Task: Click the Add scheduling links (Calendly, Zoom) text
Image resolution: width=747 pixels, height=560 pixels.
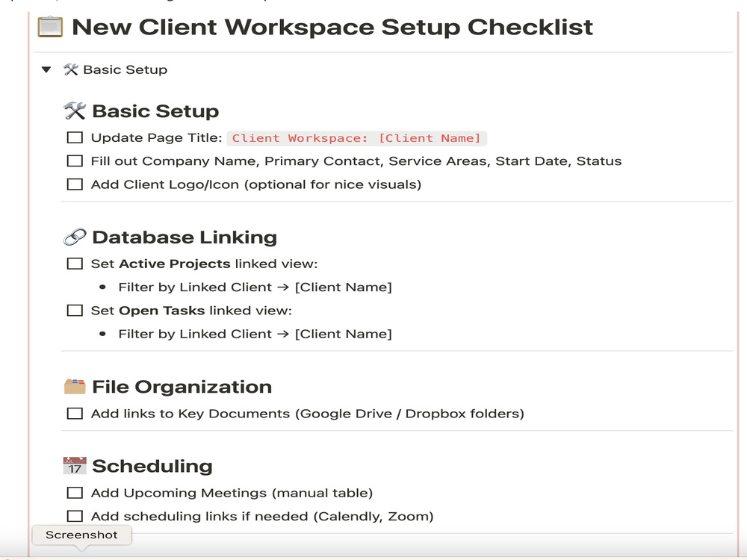Action: (x=262, y=516)
